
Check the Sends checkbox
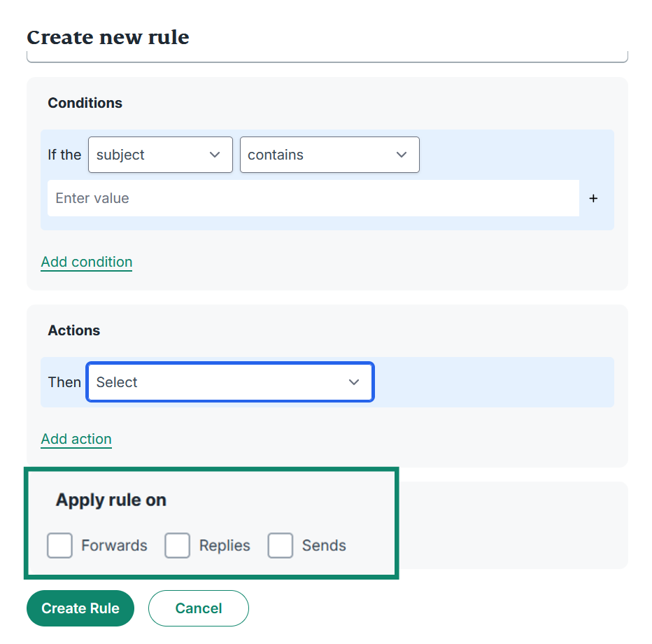click(x=281, y=545)
